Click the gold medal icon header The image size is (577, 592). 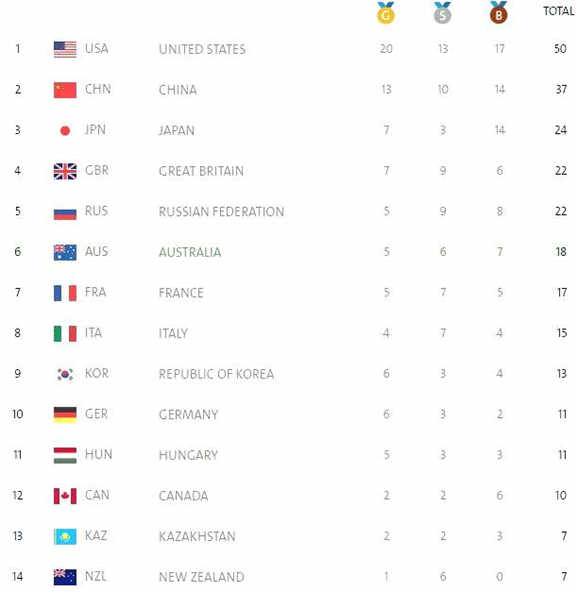pos(386,13)
